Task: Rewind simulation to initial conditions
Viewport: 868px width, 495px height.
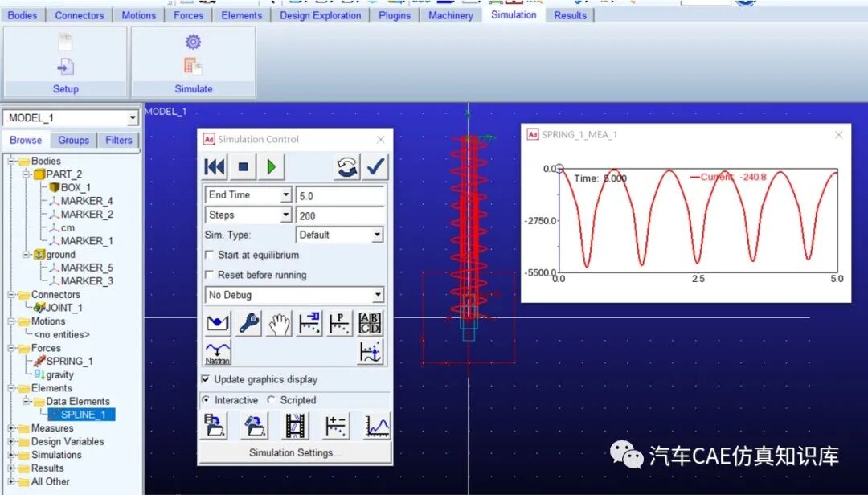Action: pyautogui.click(x=215, y=166)
